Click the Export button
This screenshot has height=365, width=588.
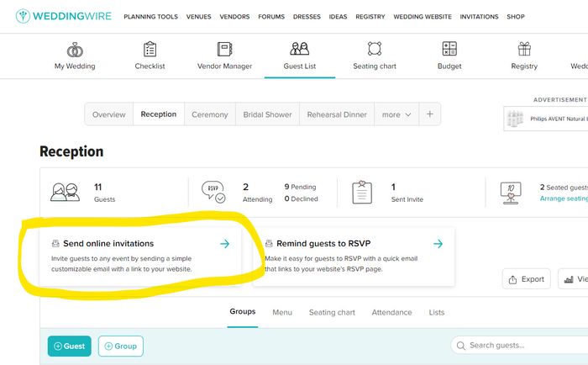pos(526,279)
